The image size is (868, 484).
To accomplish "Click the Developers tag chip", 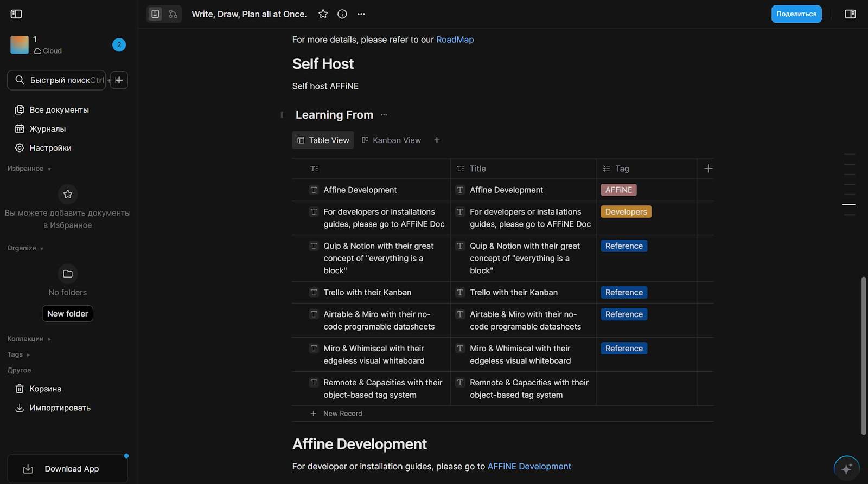I will 626,212.
